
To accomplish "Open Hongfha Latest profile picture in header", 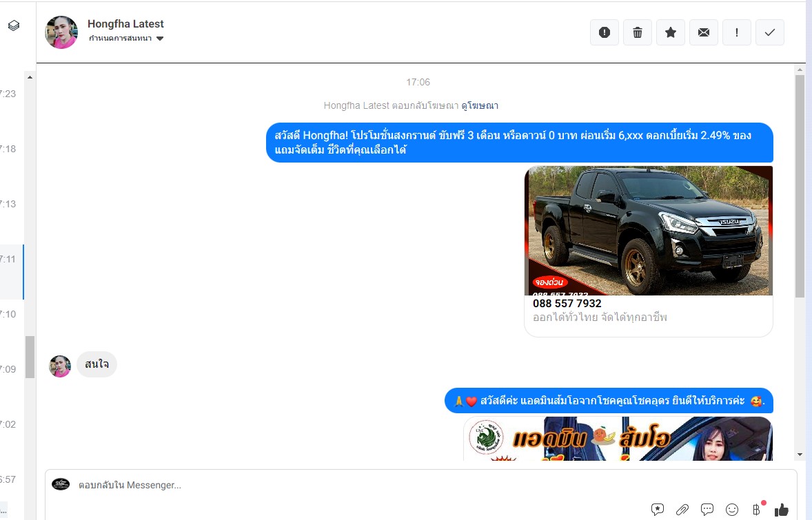I will (61, 32).
